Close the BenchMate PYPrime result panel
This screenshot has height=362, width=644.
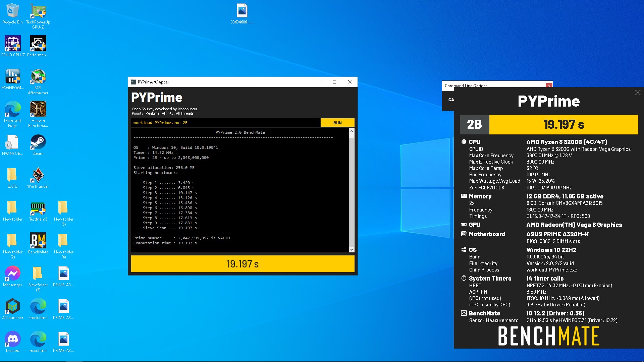[638, 93]
